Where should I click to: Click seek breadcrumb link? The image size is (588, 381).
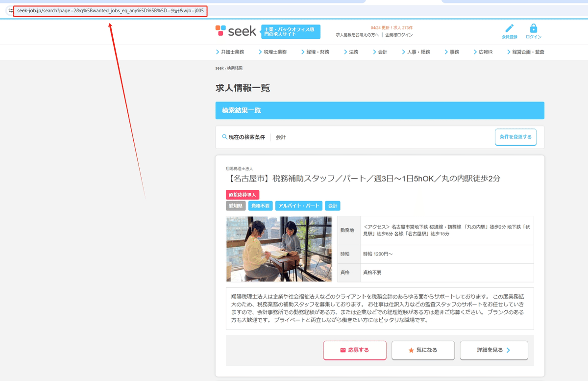220,68
